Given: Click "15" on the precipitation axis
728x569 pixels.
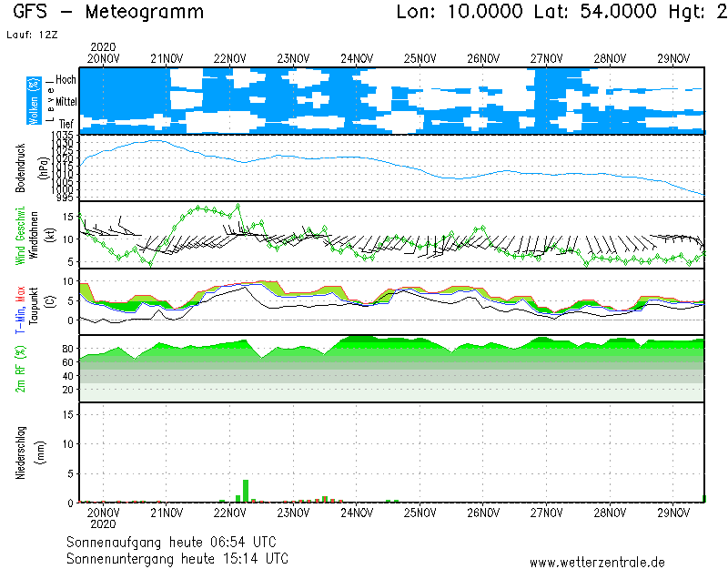Looking at the screenshot, I should (67, 414).
